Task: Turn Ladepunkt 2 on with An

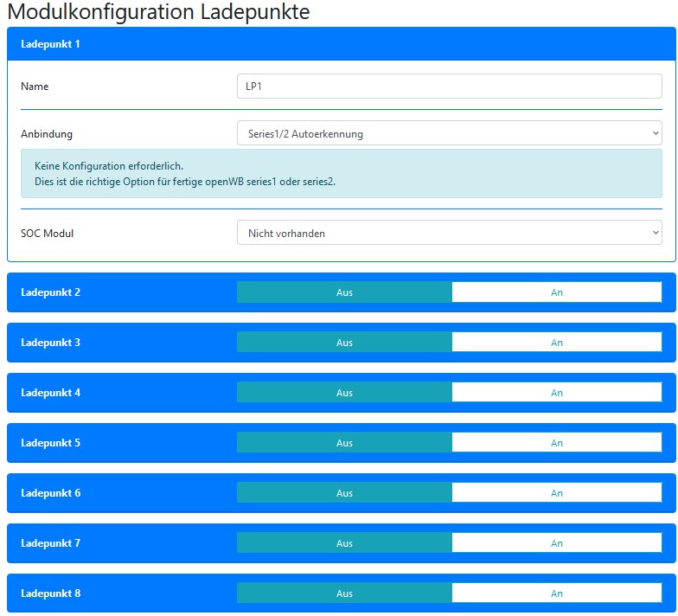Action: pos(556,292)
